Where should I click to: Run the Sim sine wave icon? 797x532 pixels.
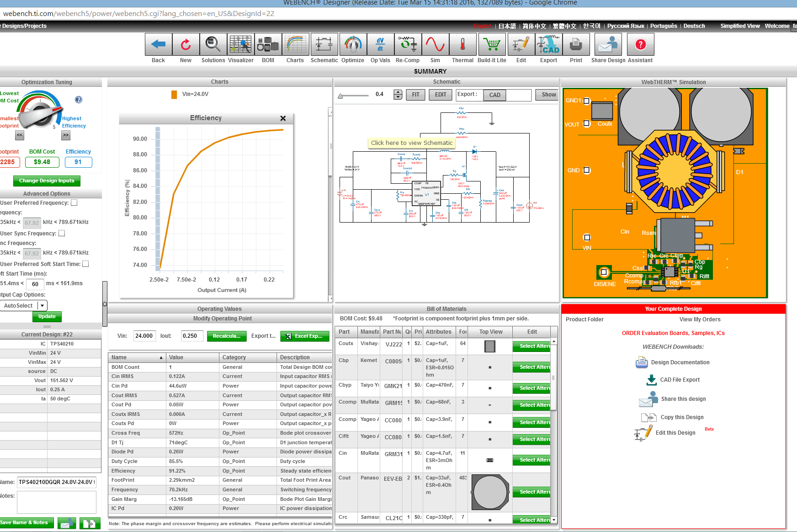coord(435,45)
